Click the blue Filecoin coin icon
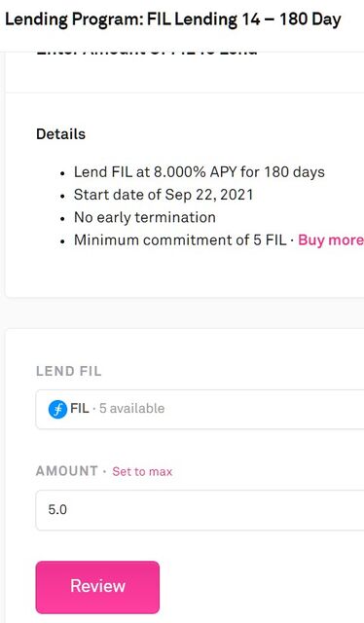The height and width of the screenshot is (623, 364). (57, 409)
